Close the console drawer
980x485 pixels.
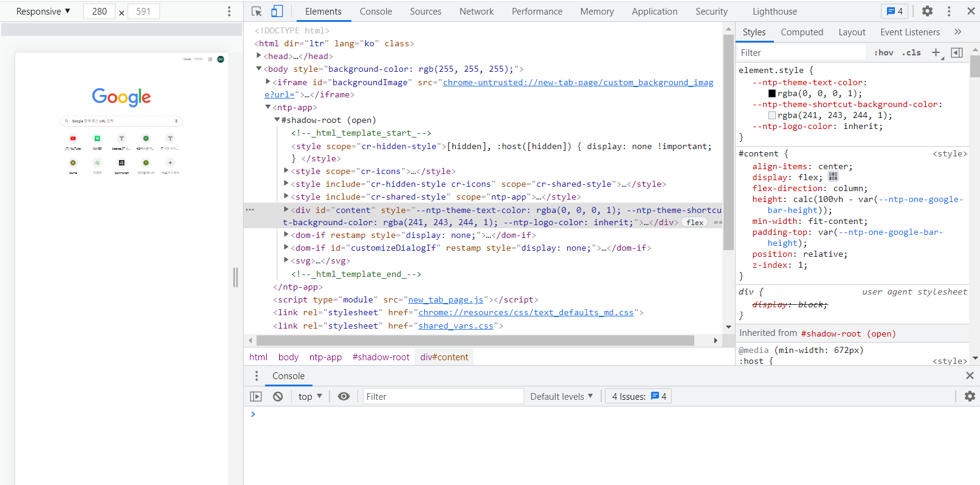pyautogui.click(x=970, y=375)
